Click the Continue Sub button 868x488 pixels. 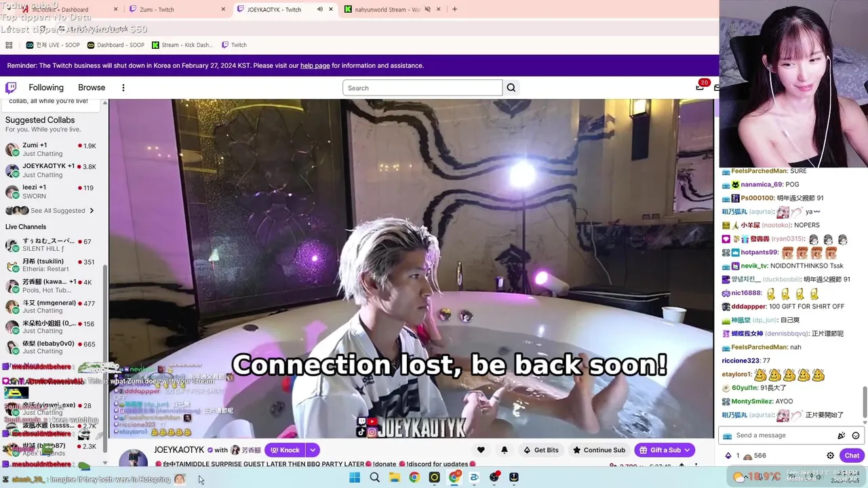coord(598,450)
